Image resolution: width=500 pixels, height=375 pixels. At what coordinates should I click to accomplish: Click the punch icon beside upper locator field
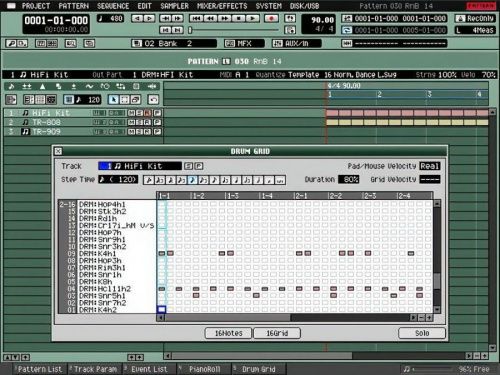click(x=347, y=19)
